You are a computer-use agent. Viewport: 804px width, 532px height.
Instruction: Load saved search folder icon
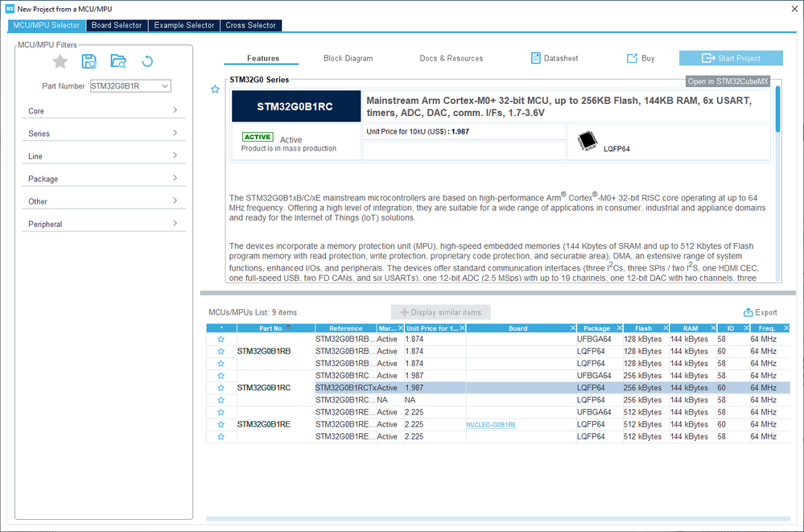[x=118, y=61]
